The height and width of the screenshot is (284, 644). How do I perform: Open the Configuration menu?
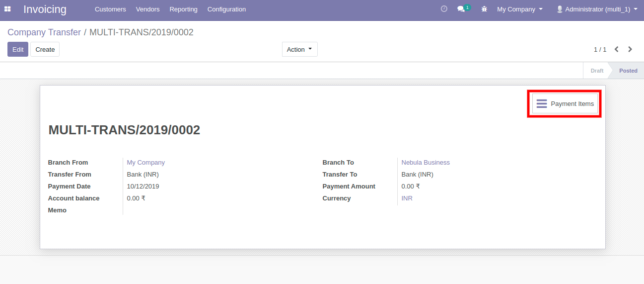pyautogui.click(x=226, y=9)
